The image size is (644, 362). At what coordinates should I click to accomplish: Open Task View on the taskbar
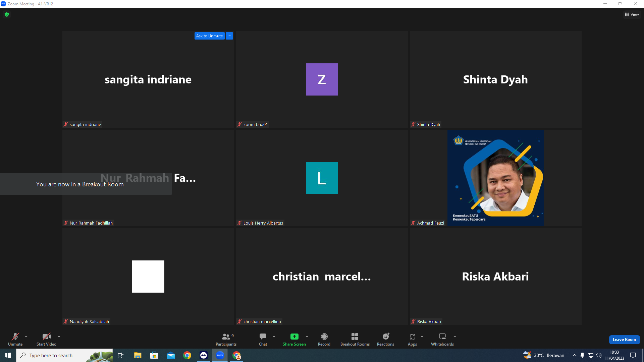tap(121, 355)
